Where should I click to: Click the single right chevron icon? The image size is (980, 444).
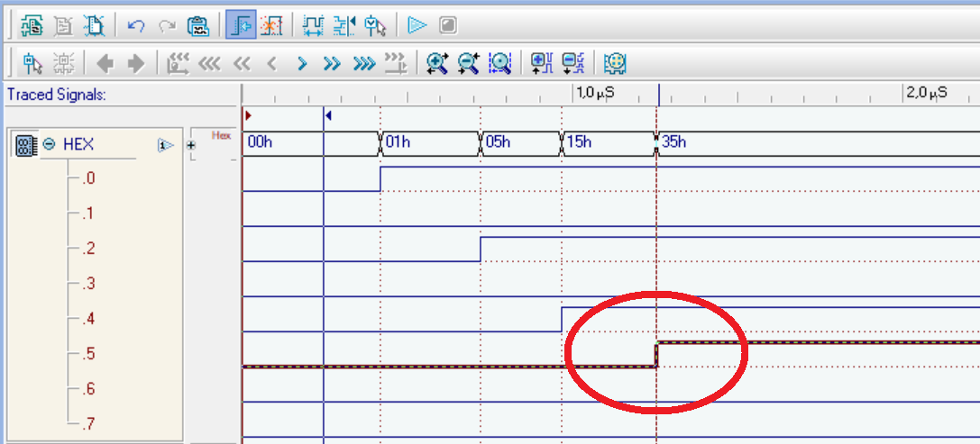pos(303,63)
